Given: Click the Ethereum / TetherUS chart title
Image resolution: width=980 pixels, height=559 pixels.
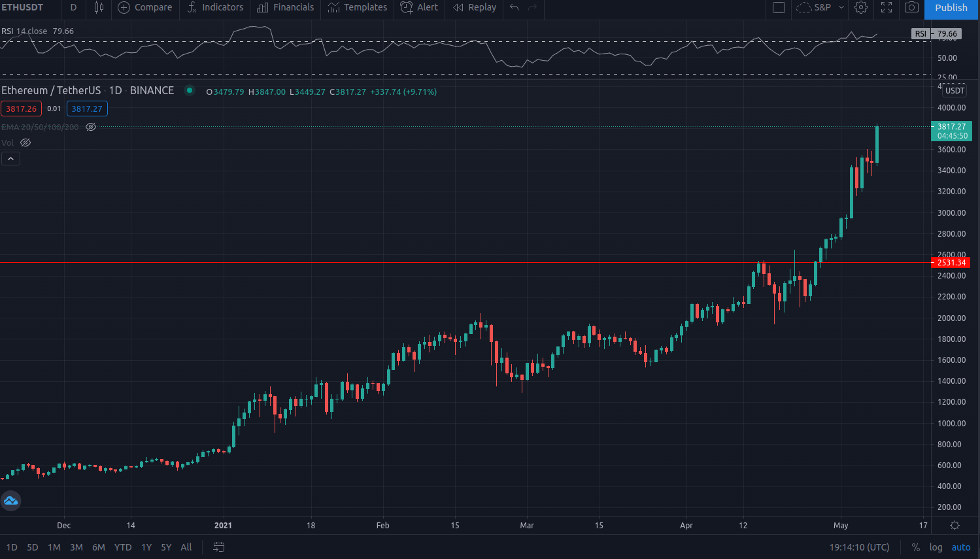Looking at the screenshot, I should click(x=88, y=90).
